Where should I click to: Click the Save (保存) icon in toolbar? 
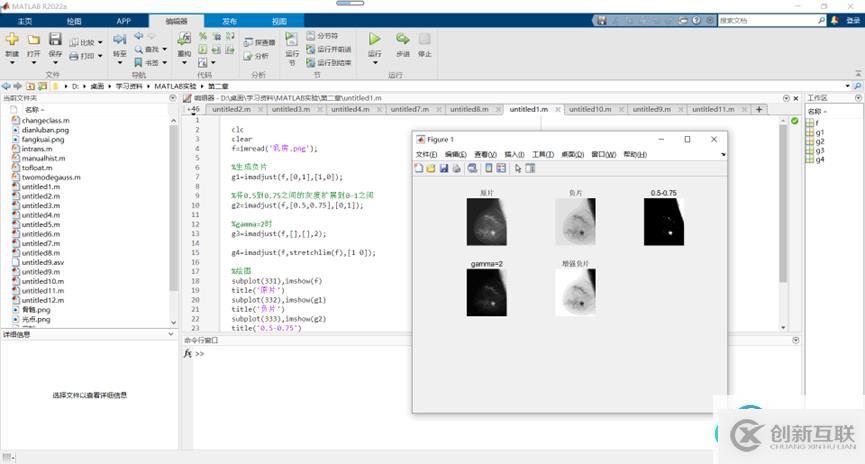(56, 40)
